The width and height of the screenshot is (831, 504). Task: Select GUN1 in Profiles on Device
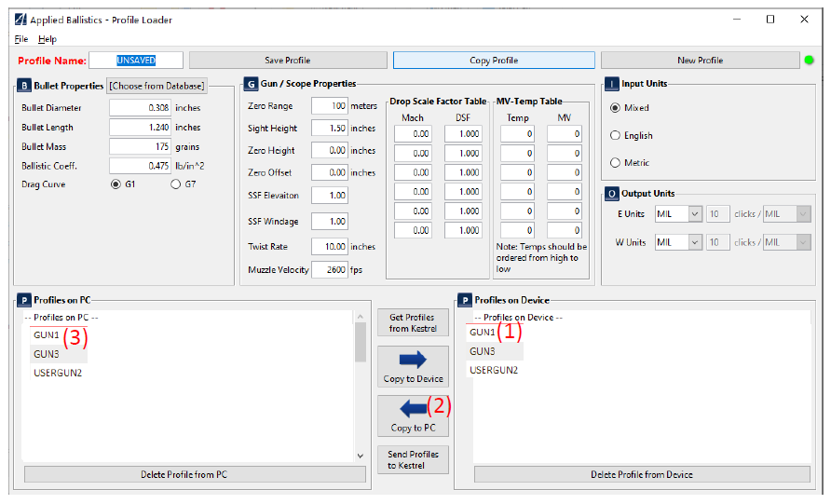pyautogui.click(x=483, y=333)
